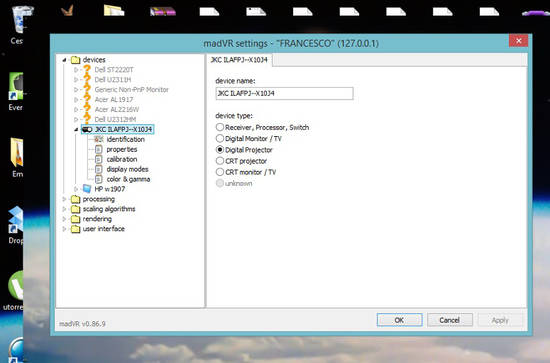Click the projector icon beside JKC ILAFPJ--X10J4
550x363 pixels.
coord(87,130)
